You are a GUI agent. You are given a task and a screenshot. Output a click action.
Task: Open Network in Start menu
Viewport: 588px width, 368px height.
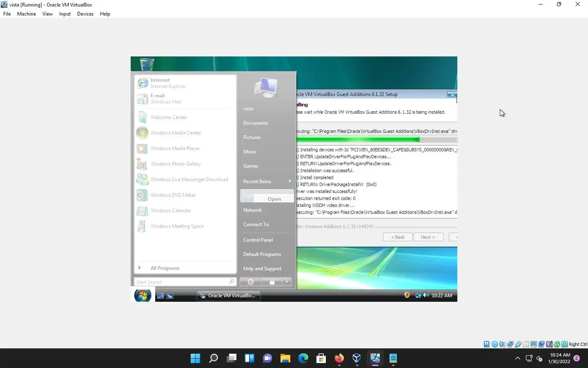tap(253, 210)
